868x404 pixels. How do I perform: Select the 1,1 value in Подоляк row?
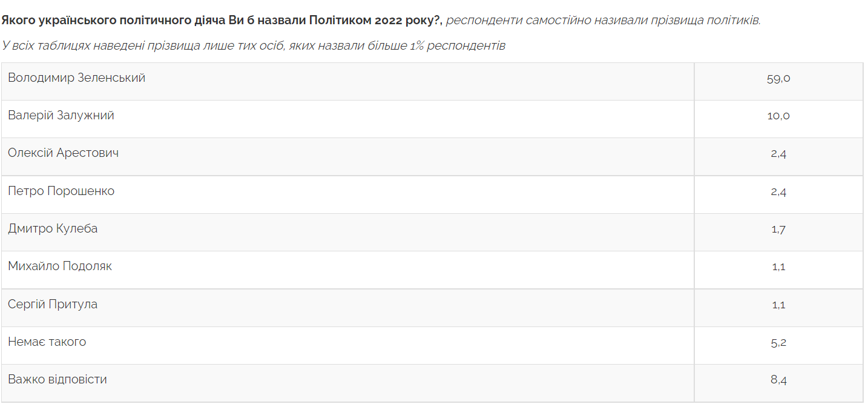(778, 267)
